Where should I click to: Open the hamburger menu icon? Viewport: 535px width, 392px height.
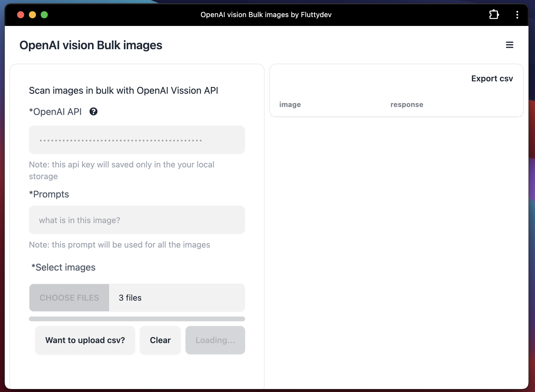pyautogui.click(x=509, y=45)
